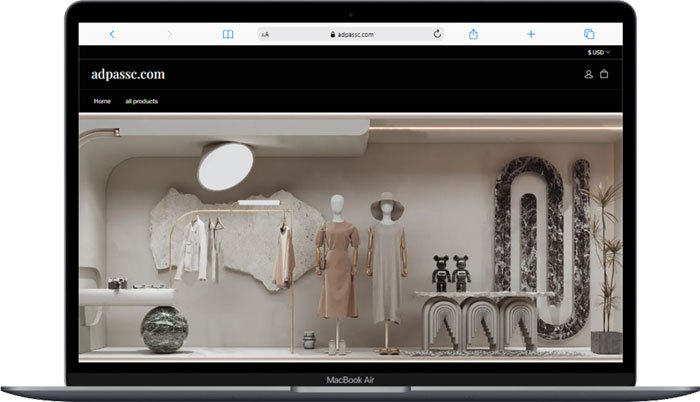This screenshot has height=402, width=700.
Task: Click the Safari forward arrow
Action: tap(170, 34)
